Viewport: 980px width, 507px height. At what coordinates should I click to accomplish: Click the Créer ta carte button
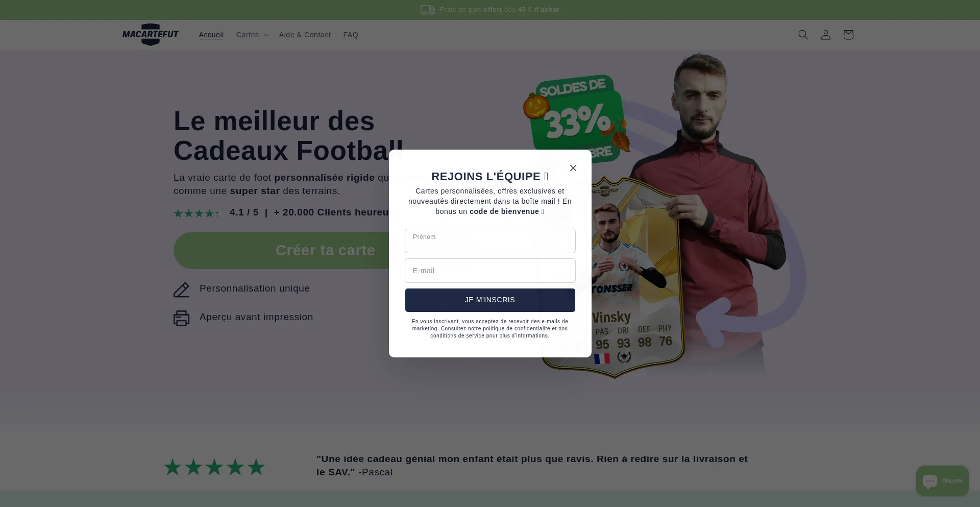[x=325, y=251]
